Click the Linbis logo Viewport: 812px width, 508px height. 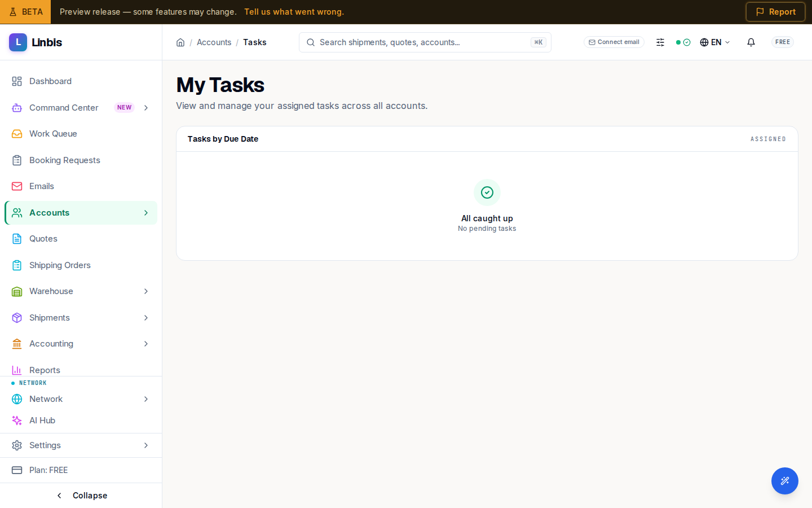click(36, 42)
